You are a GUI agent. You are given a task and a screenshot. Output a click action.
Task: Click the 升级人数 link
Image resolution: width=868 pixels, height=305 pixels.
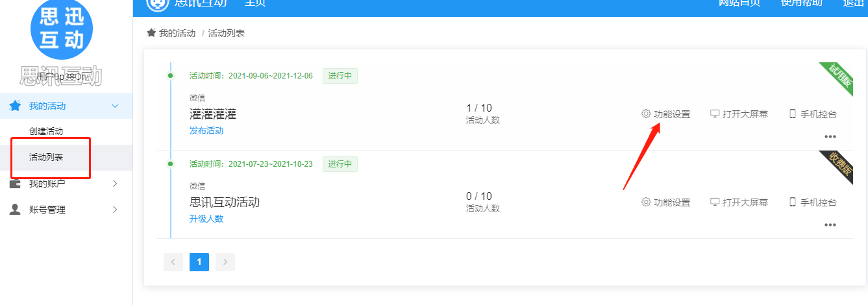pos(206,219)
